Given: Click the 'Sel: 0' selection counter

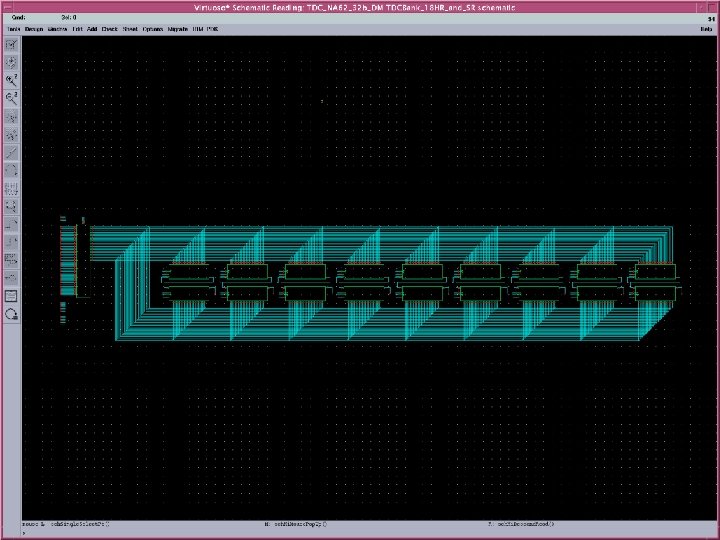Looking at the screenshot, I should click(69, 17).
